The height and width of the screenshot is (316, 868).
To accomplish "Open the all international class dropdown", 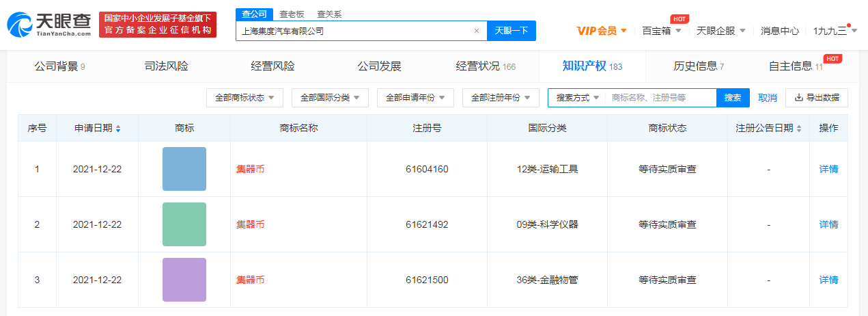I will 330,98.
